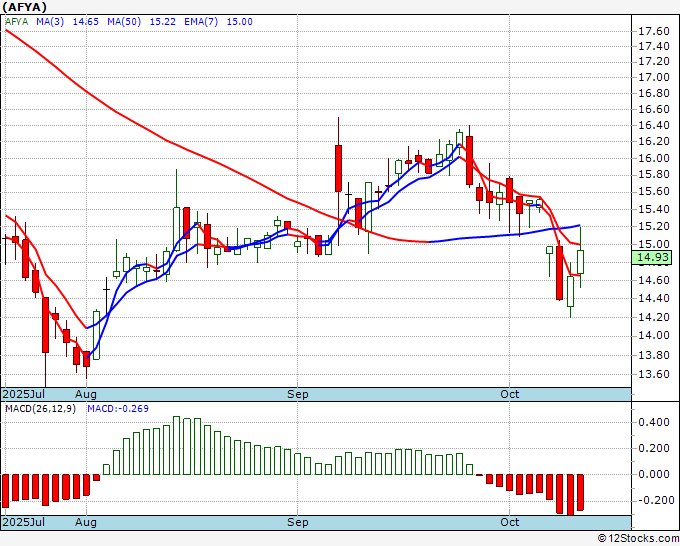Click the 17.60 price axis label
The image size is (680, 546).
654,31
